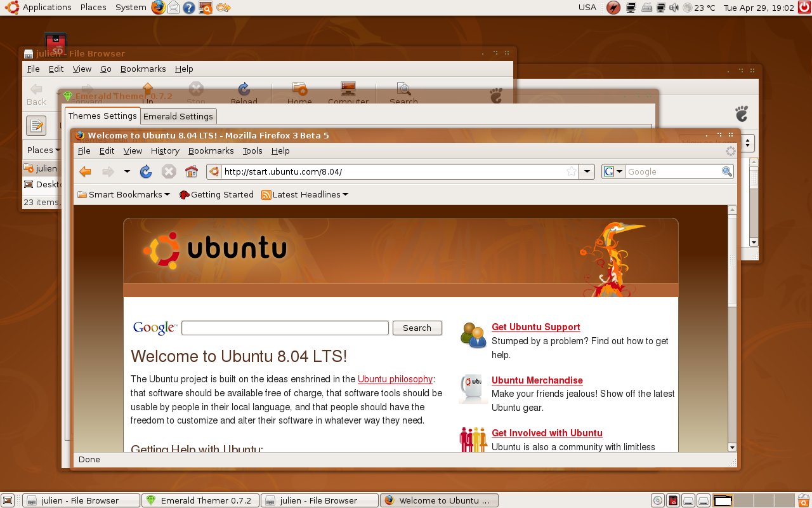This screenshot has width=812, height=508.
Task: Expand the Latest Headlines feed
Action: click(305, 194)
